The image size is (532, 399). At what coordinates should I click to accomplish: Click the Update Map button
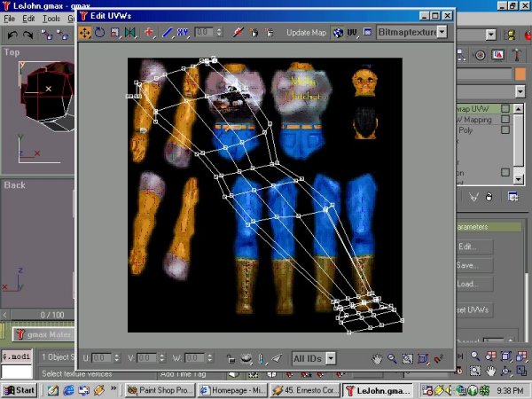tap(306, 33)
